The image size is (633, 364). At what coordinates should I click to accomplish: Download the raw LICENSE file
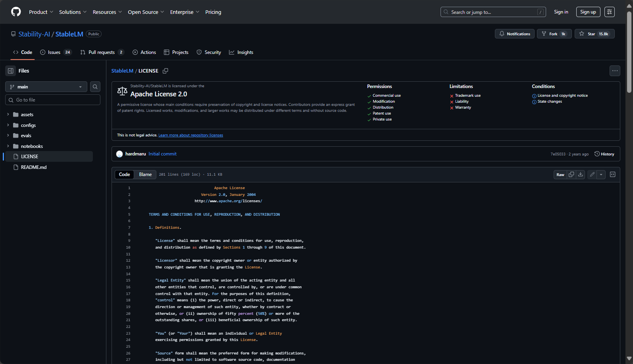(581, 174)
